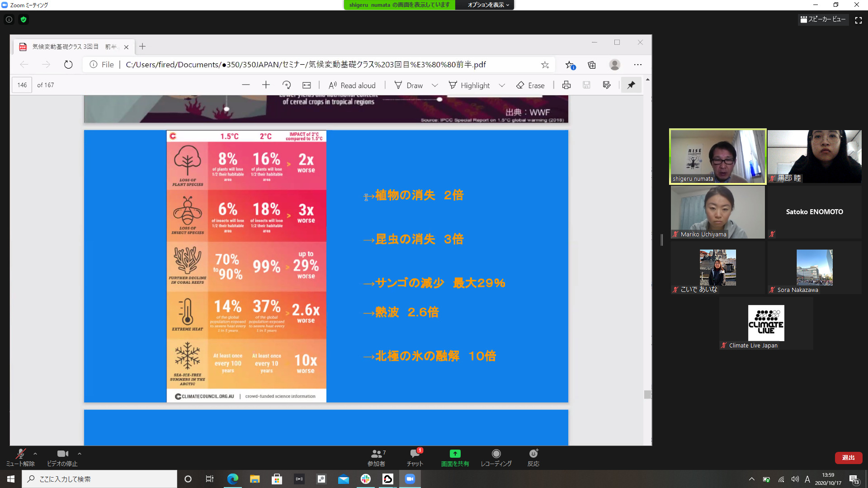Click the PDF vertical scrollbar thumb
The height and width of the screenshot is (488, 868).
point(647,394)
